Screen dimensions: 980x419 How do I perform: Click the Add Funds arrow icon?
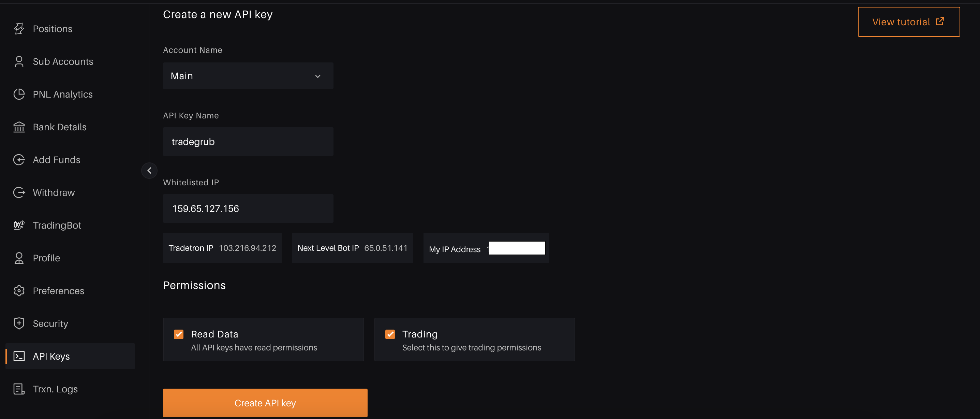(19, 159)
